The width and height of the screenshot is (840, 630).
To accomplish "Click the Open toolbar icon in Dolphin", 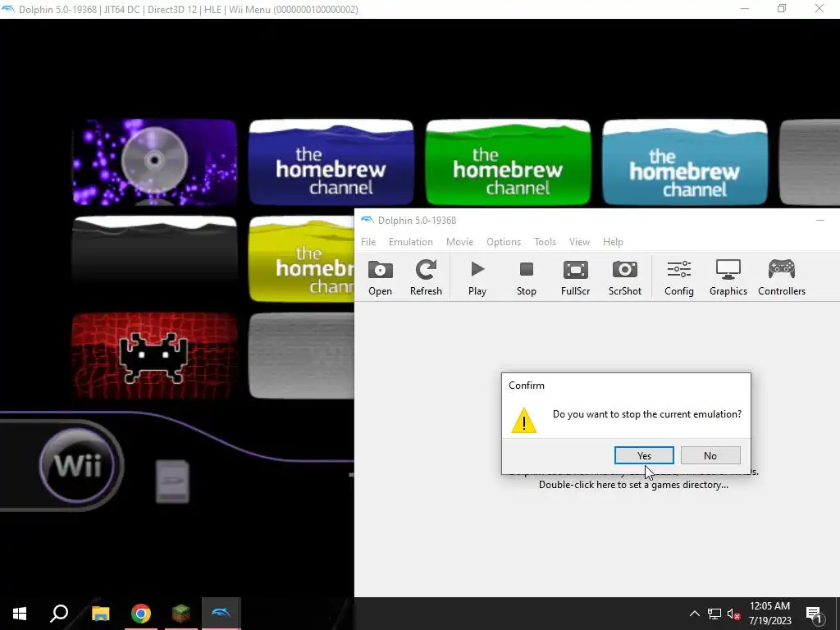I will click(380, 277).
